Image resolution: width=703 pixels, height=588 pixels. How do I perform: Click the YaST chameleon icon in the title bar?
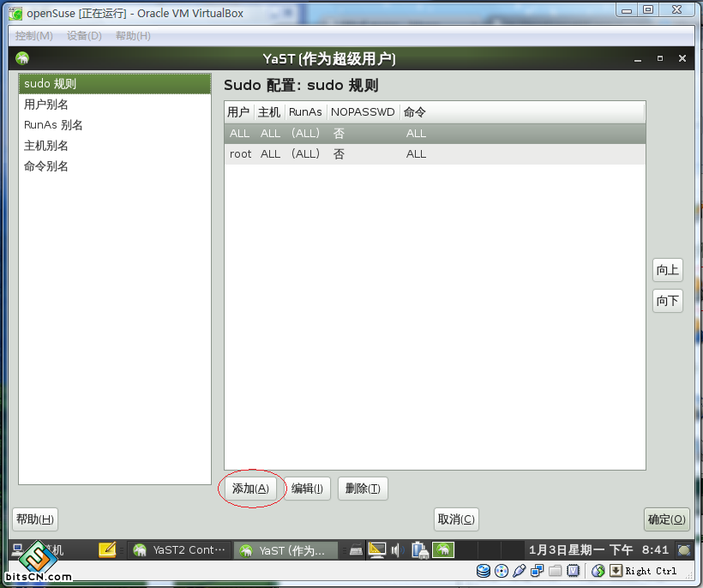(x=22, y=58)
